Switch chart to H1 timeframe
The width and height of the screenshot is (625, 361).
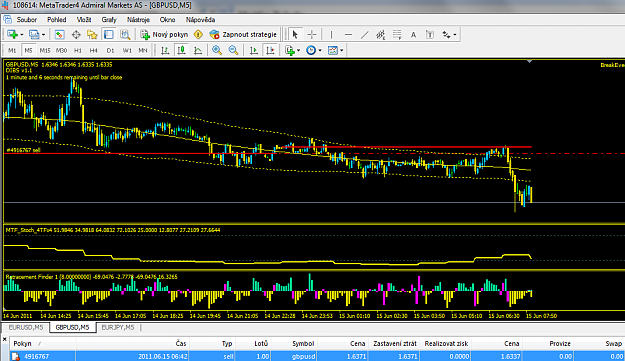78,50
